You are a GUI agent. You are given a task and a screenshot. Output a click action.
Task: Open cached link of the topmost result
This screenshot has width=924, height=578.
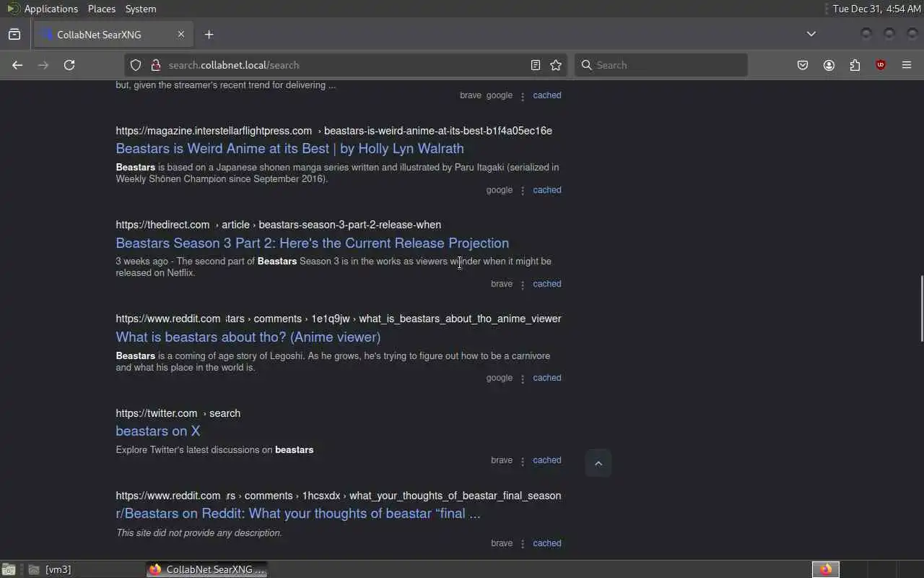click(x=546, y=95)
